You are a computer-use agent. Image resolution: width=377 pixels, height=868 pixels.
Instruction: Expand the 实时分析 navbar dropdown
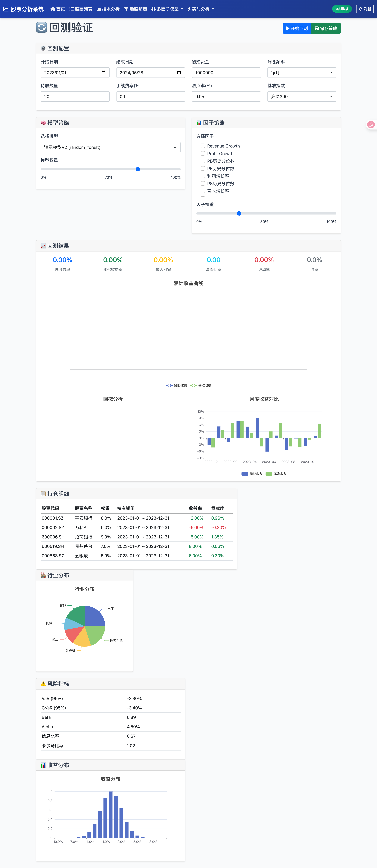[x=201, y=9]
